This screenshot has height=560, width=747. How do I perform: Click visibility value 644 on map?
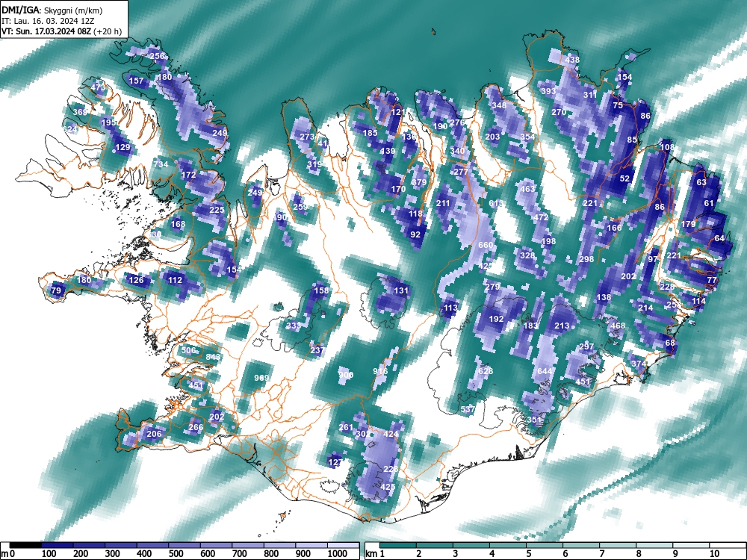545,371
